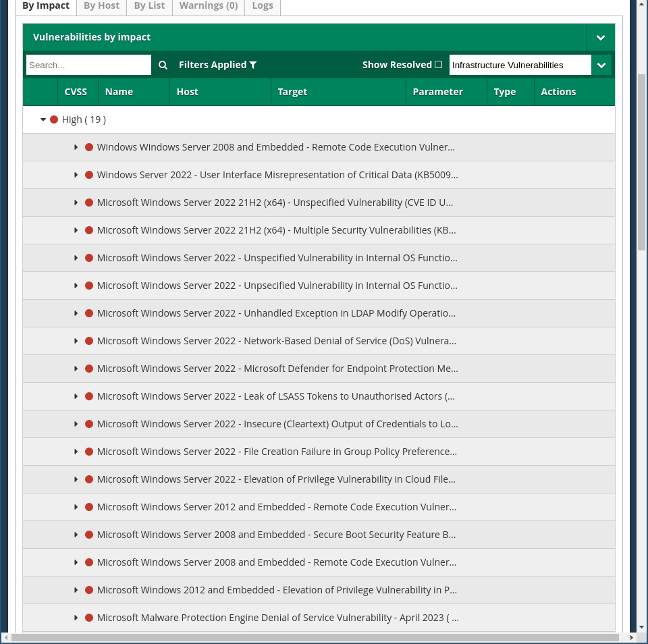Collapse the High (19) severity group
The image size is (648, 644).
click(x=43, y=119)
